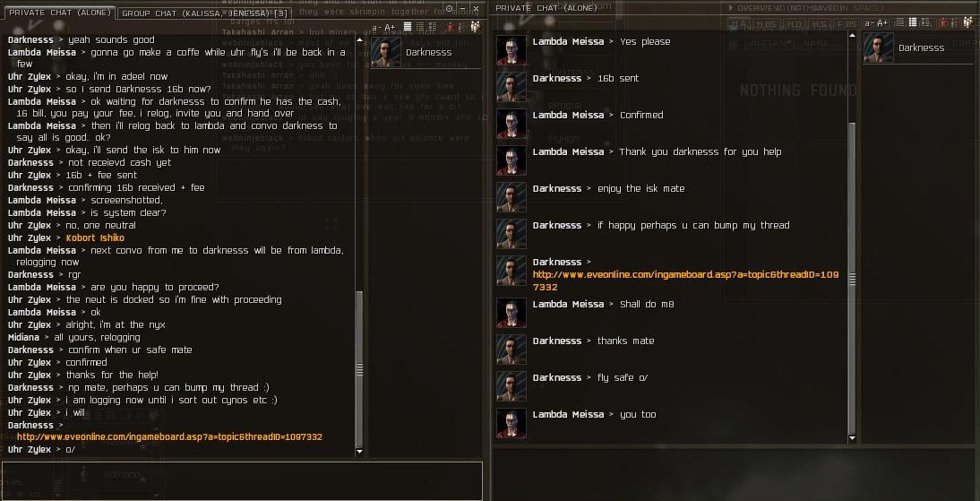Screen dimensions: 980x501
Task: Switch to Group Chat (Kalissa, Jenessa) tab
Action: [204, 13]
